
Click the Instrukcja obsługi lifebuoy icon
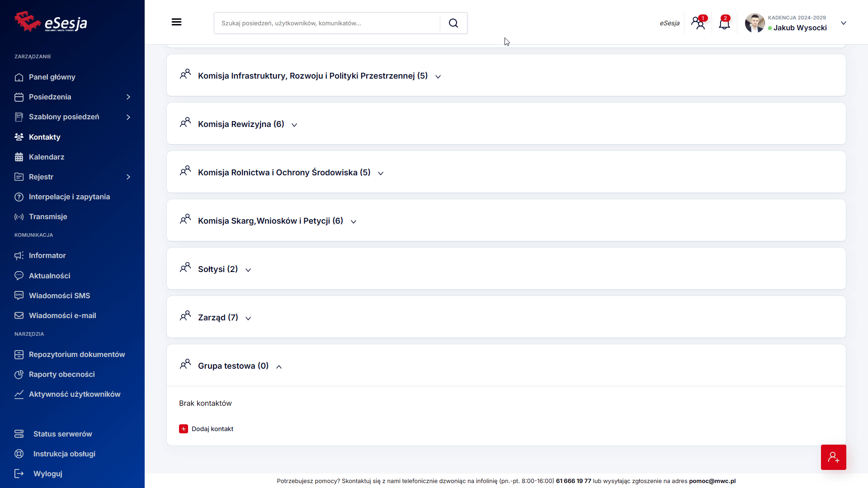coord(19,454)
